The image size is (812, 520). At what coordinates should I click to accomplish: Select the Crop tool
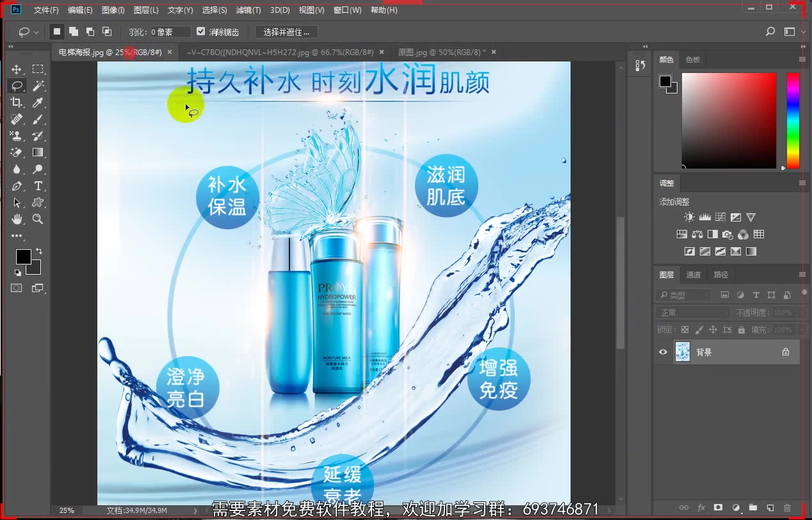(x=16, y=102)
